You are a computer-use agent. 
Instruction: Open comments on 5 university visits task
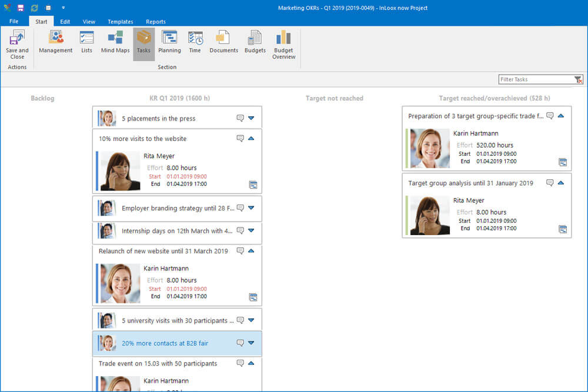tap(240, 320)
